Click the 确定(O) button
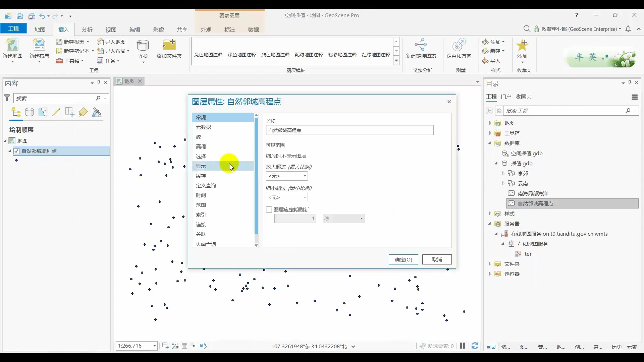 (403, 259)
